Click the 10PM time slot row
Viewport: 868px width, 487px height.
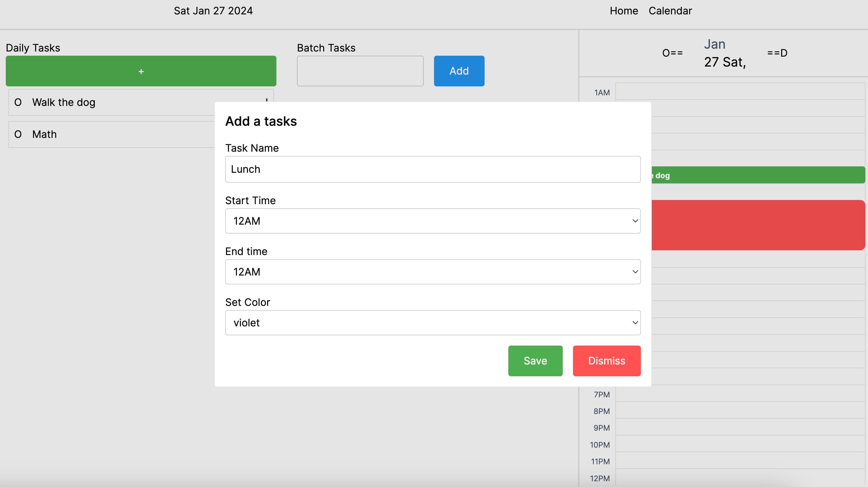tap(740, 443)
